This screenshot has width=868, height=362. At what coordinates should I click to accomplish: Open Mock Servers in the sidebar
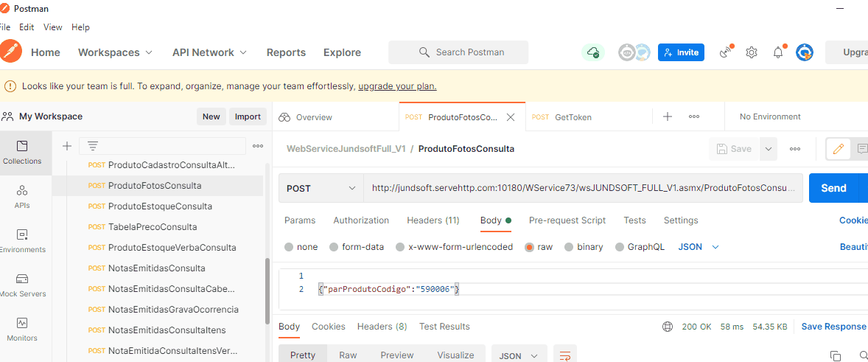click(x=22, y=285)
